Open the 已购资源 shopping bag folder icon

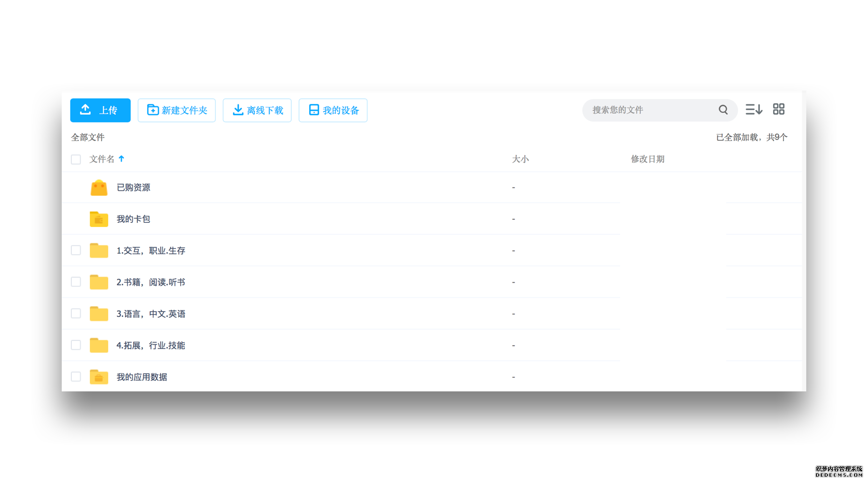point(99,187)
